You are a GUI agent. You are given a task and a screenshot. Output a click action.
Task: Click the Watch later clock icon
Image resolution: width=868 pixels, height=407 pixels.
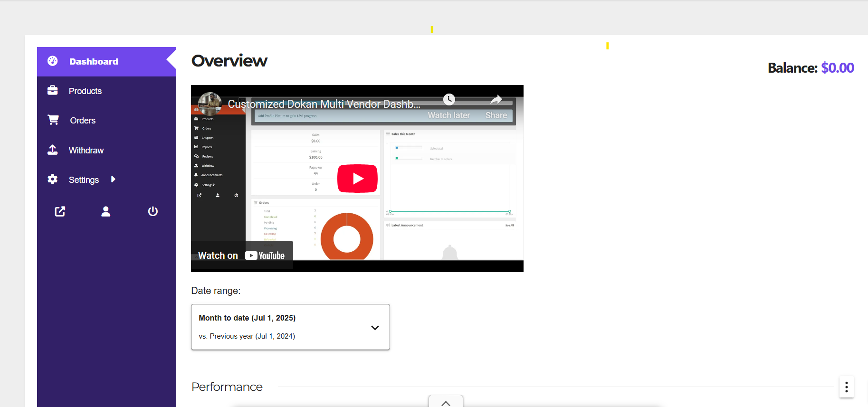(449, 99)
